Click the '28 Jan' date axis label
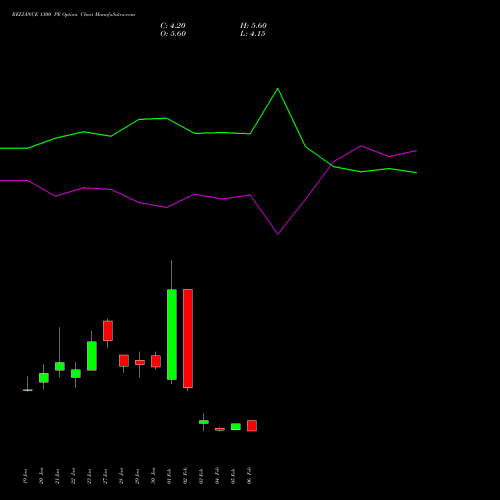The height and width of the screenshot is (500, 500). pos(122,476)
